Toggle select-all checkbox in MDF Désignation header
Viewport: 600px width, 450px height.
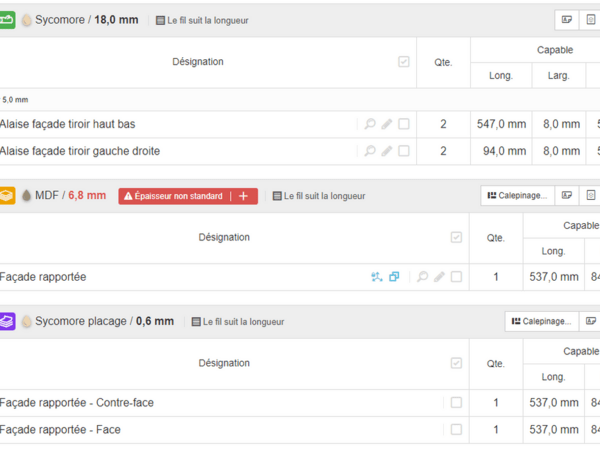pos(456,237)
